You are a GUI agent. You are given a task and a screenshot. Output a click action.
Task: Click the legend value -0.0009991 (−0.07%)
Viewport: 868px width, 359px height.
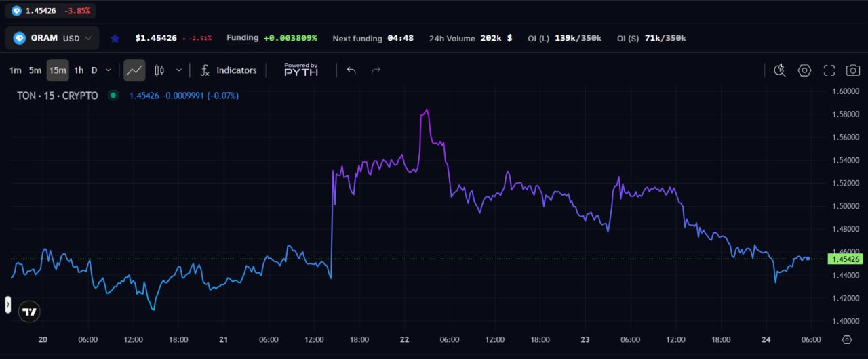tap(201, 96)
